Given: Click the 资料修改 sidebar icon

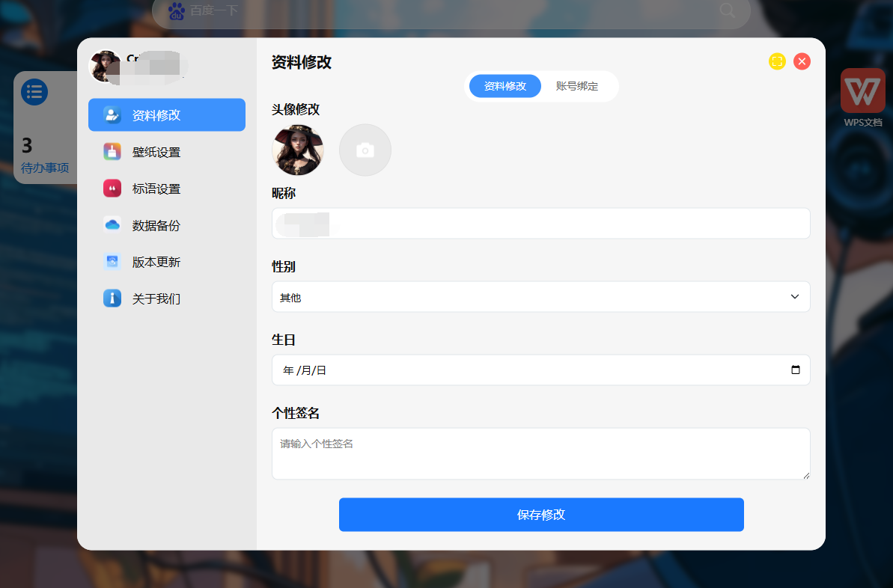Looking at the screenshot, I should [x=112, y=115].
